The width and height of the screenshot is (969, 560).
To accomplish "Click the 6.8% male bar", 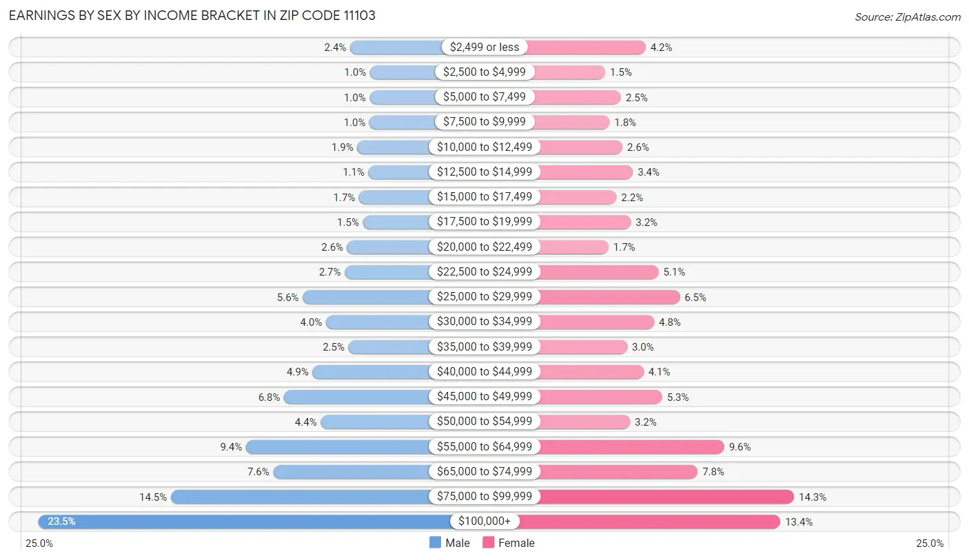I will click(x=384, y=397).
